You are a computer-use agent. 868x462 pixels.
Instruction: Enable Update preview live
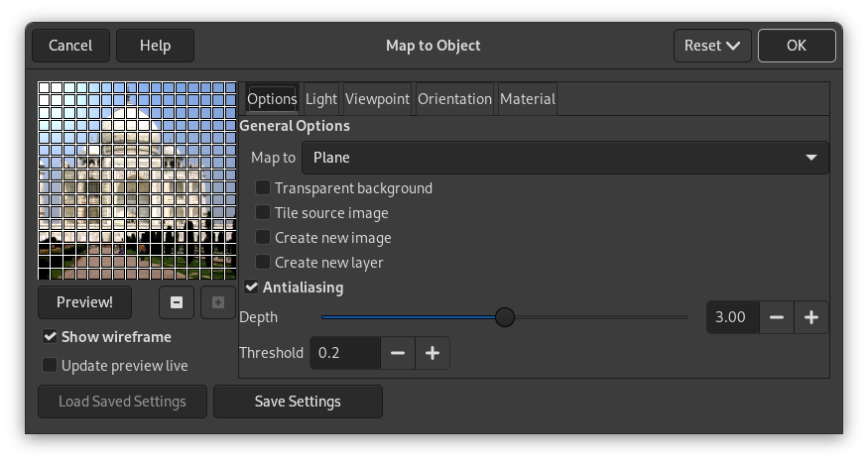(x=51, y=366)
